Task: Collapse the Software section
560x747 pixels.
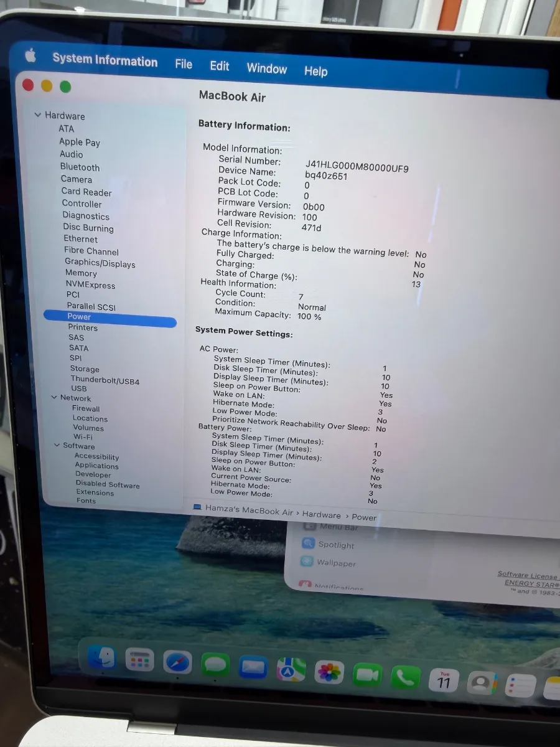Action: click(x=57, y=445)
